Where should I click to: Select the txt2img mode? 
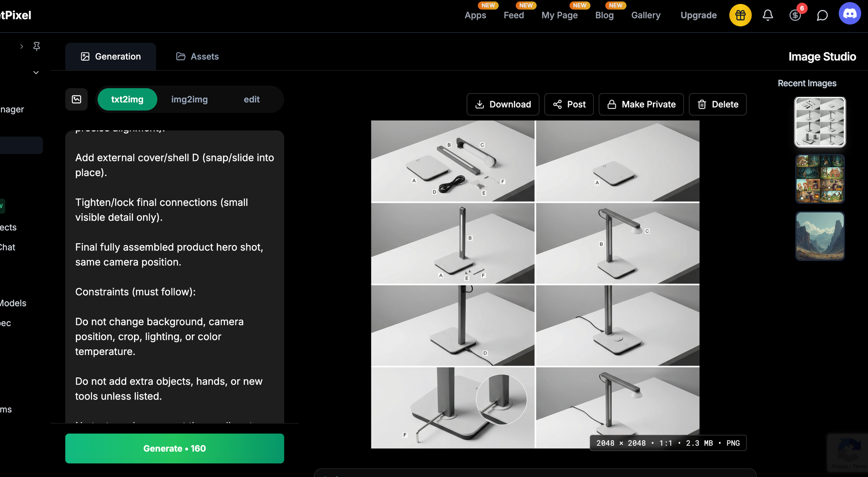coord(127,99)
